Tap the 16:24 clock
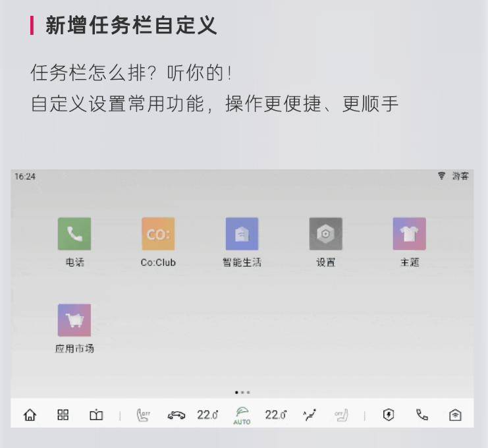The width and height of the screenshot is (488, 448). coord(25,177)
